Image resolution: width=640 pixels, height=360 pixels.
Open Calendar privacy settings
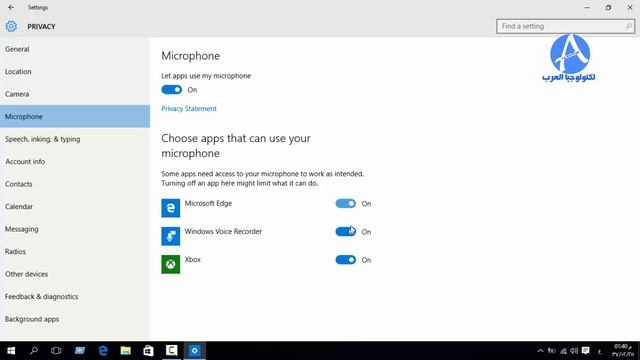tap(75, 207)
